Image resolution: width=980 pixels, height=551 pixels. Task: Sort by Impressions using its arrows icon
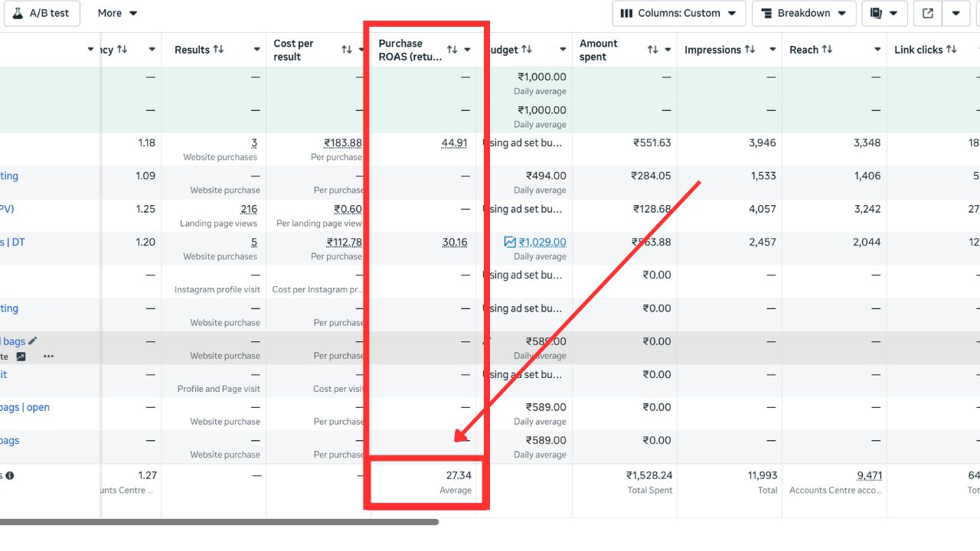pyautogui.click(x=750, y=49)
